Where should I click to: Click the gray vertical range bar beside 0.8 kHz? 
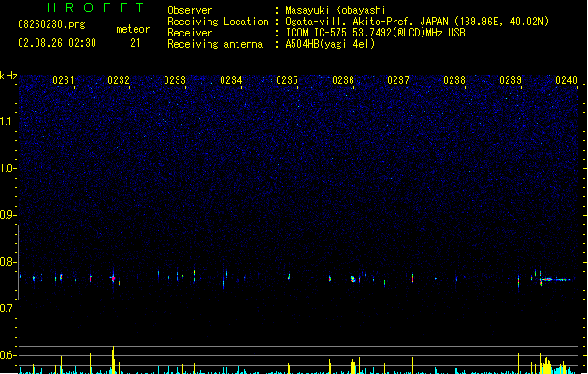pyautogui.click(x=18, y=262)
